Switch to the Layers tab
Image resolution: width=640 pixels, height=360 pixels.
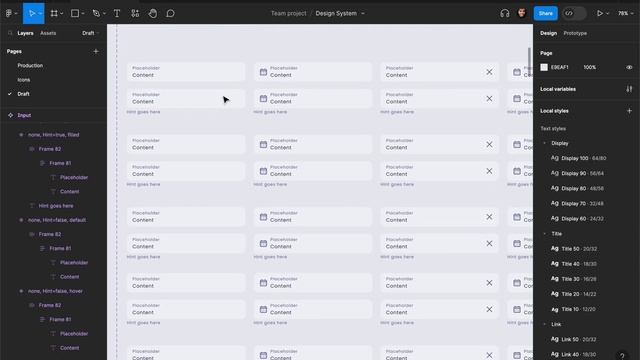click(x=25, y=33)
